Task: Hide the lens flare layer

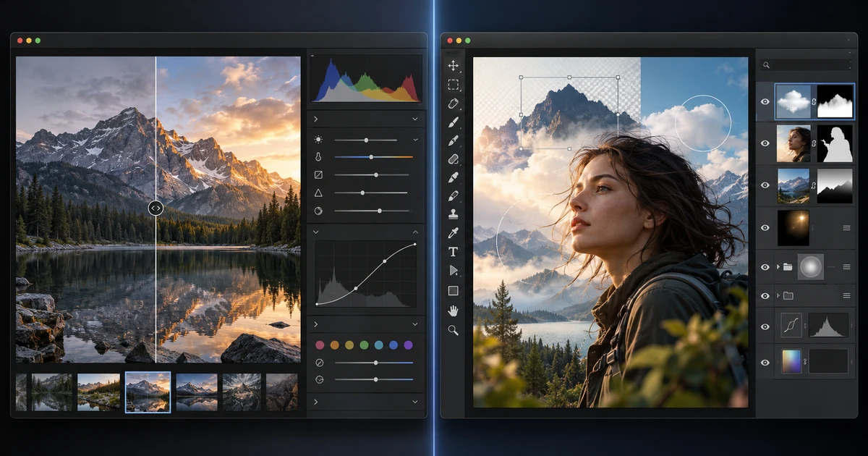Action: tap(765, 228)
